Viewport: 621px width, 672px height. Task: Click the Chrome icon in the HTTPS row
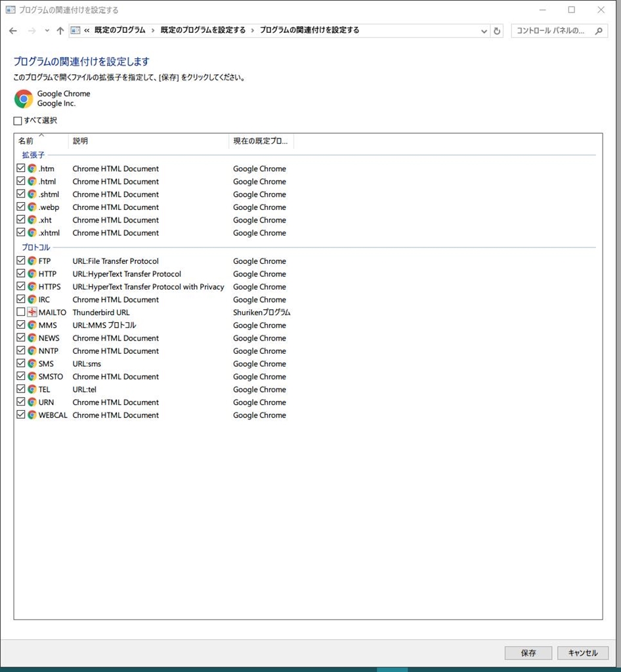click(32, 287)
